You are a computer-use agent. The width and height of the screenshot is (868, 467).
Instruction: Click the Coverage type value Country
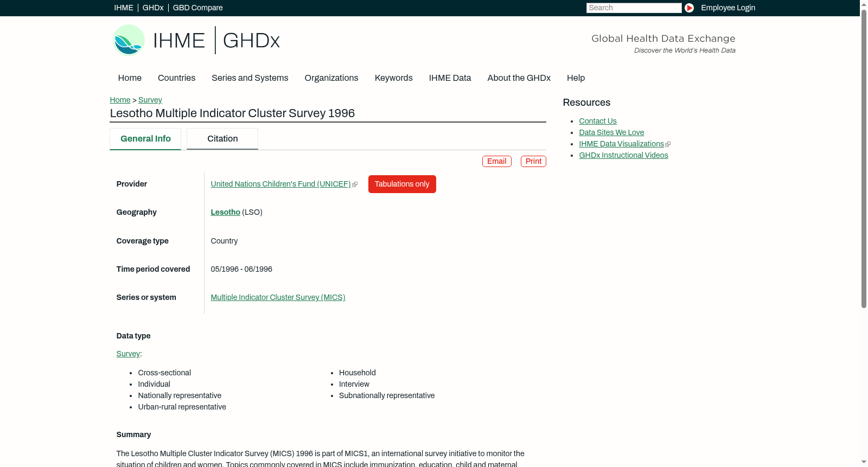224,241
